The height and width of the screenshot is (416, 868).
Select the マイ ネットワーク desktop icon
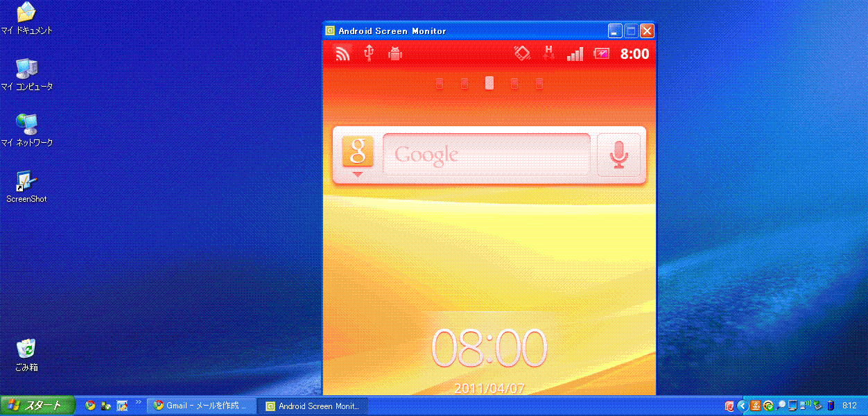click(26, 131)
